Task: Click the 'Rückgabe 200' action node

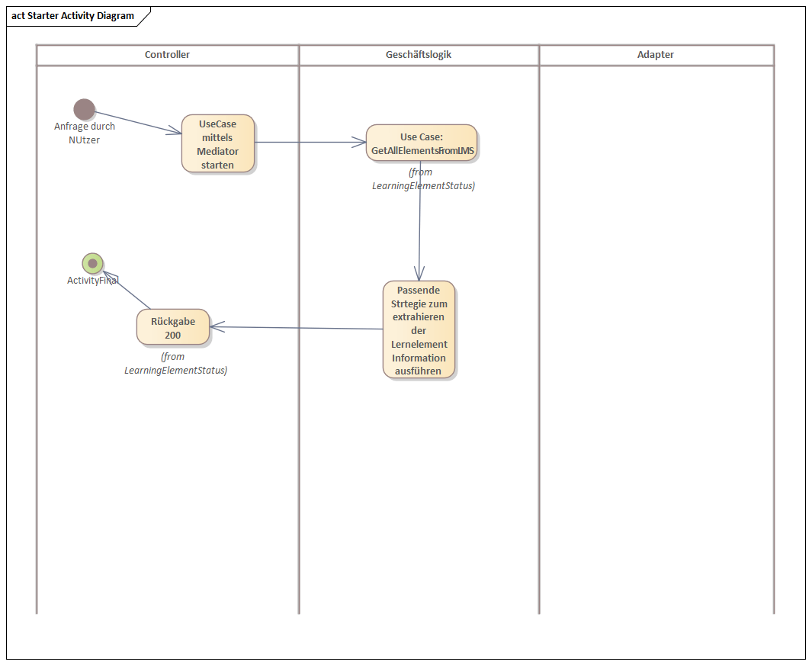Action: pyautogui.click(x=172, y=328)
